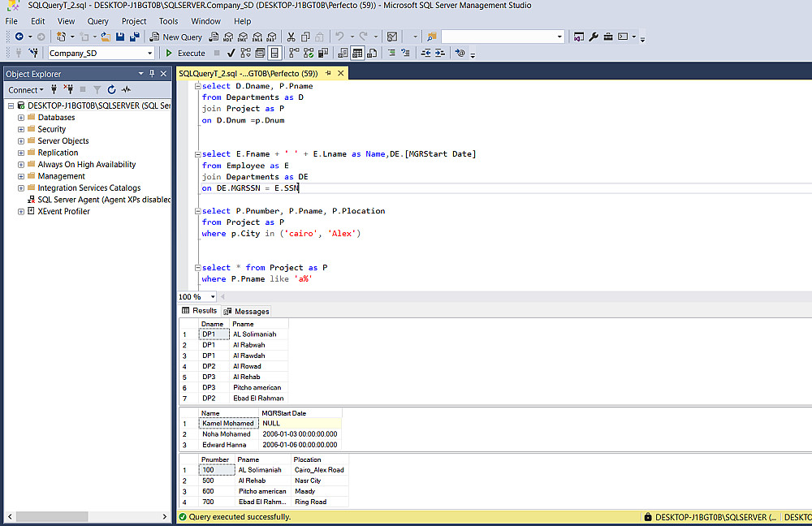Open the Activity Monitor icon in Object Explorer

click(126, 90)
